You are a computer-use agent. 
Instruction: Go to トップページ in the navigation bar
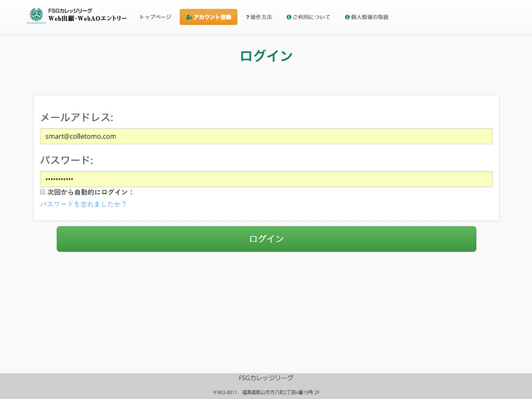click(155, 17)
